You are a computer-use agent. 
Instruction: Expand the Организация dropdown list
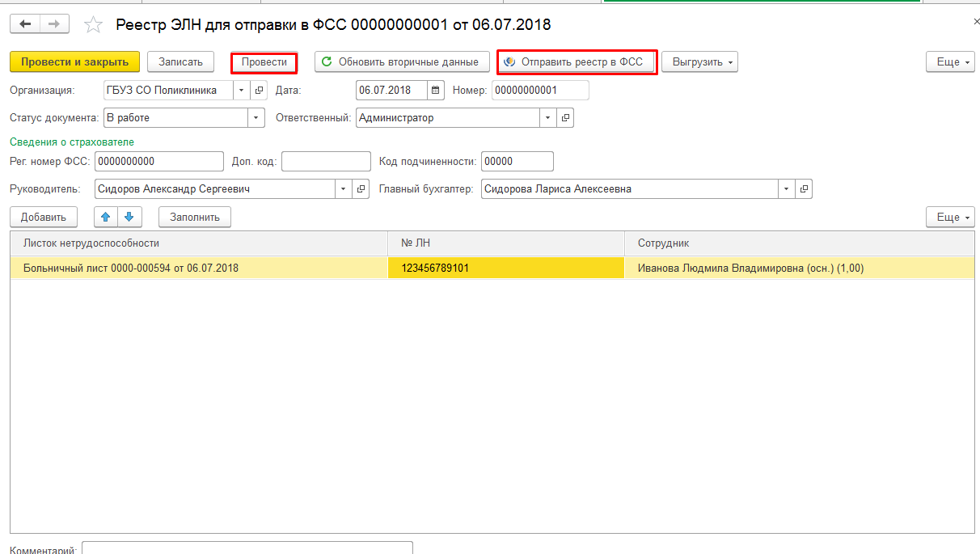point(241,91)
